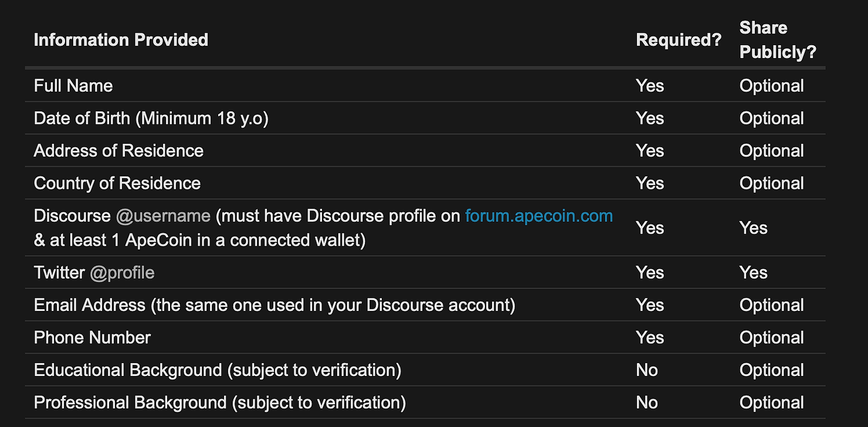Click 'Yes' under Share Publicly for Twitter
The width and height of the screenshot is (868, 427).
coord(754,272)
